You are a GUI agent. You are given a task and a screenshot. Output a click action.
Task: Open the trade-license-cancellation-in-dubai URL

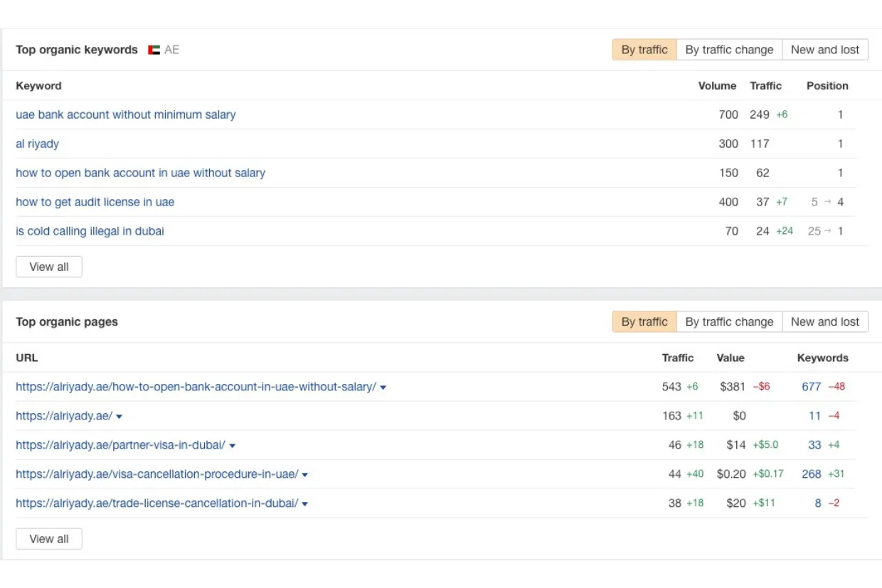click(157, 503)
